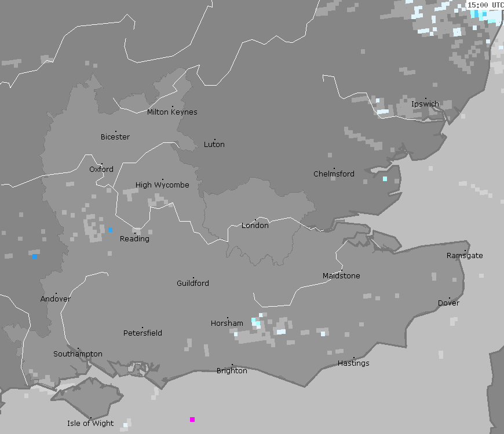Select the Petersfield label

(x=143, y=333)
